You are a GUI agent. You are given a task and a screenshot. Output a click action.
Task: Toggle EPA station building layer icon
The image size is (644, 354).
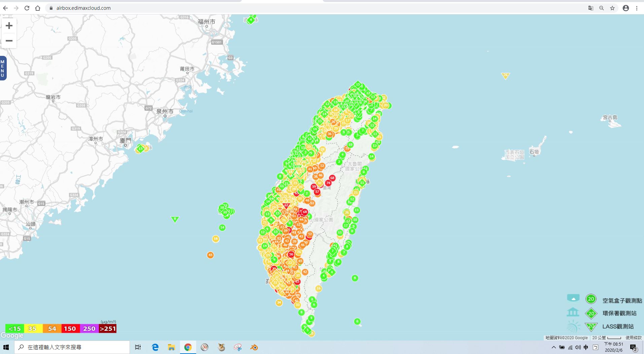[573, 312]
